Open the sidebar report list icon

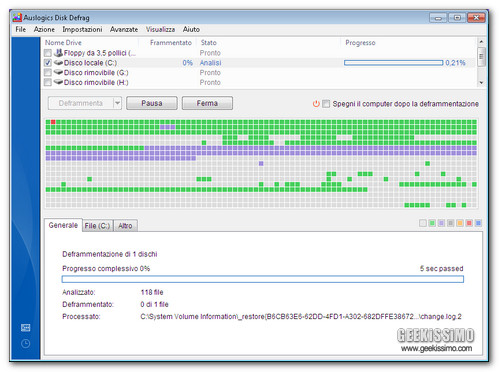coord(26,328)
